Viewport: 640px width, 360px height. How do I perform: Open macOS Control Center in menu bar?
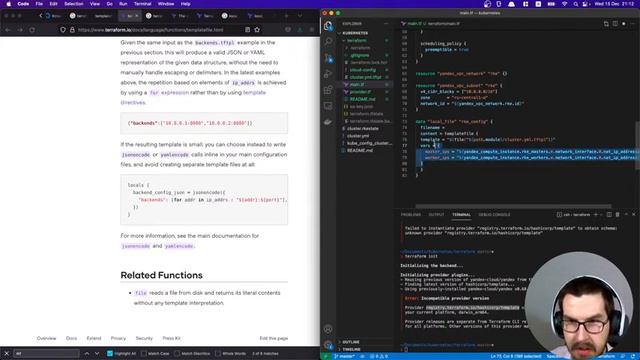pos(585,4)
